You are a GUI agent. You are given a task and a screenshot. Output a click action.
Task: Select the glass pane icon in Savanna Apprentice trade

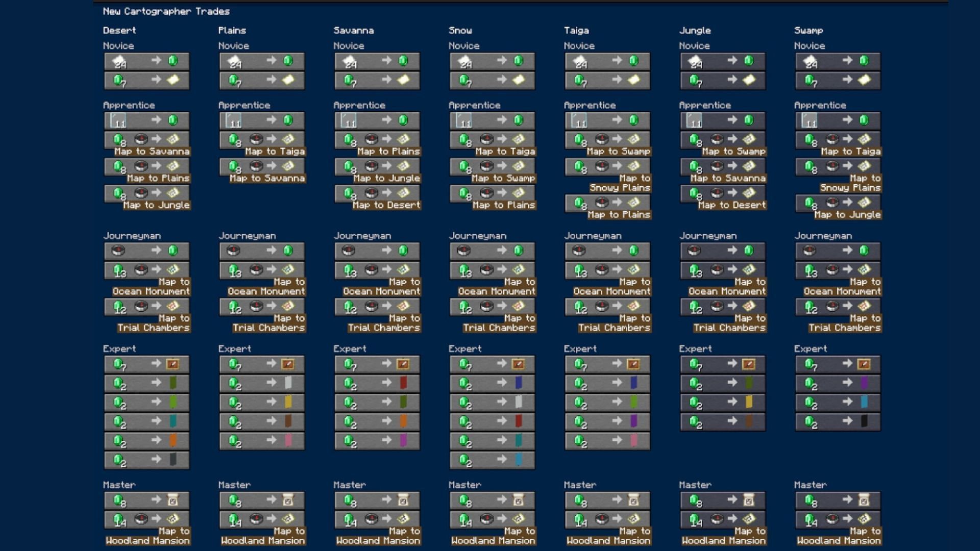point(349,120)
